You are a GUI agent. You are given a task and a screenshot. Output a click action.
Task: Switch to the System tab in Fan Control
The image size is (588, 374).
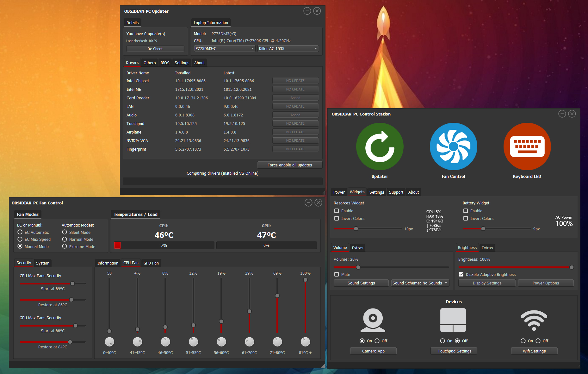pos(43,263)
